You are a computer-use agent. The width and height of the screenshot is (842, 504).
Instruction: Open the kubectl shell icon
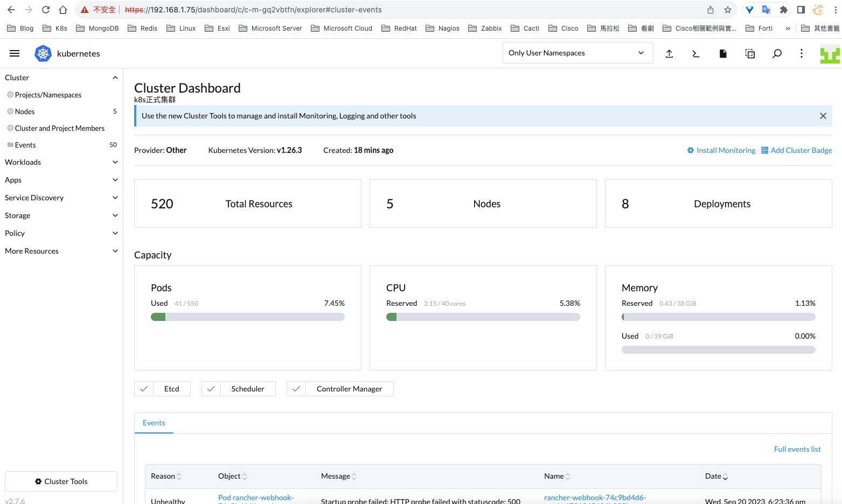(696, 53)
